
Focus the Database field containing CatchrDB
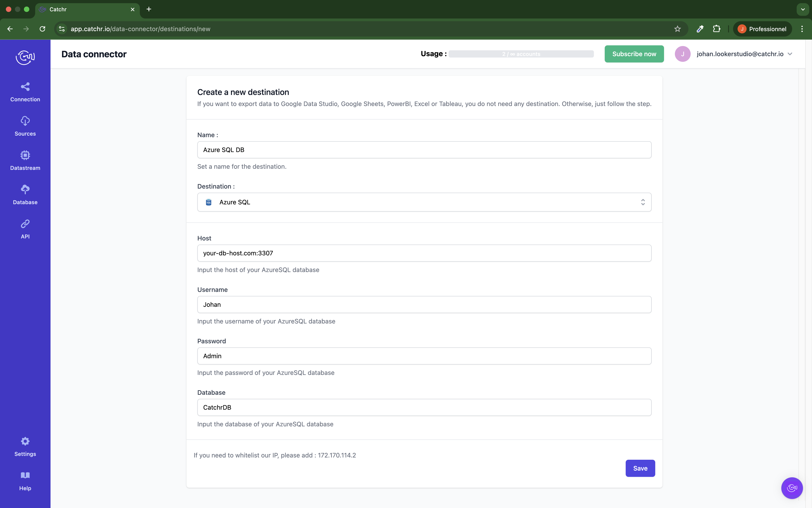pyautogui.click(x=424, y=407)
